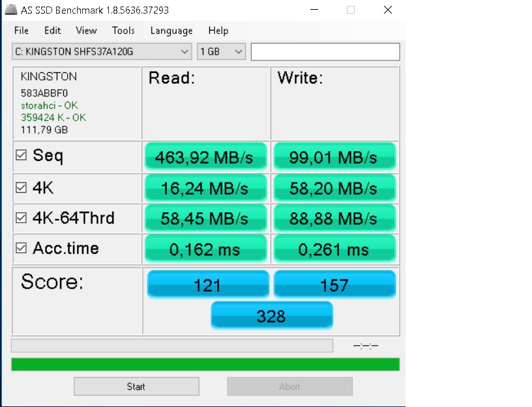The height and width of the screenshot is (407, 532).
Task: Click the Score: label
Action: pyautogui.click(x=52, y=281)
